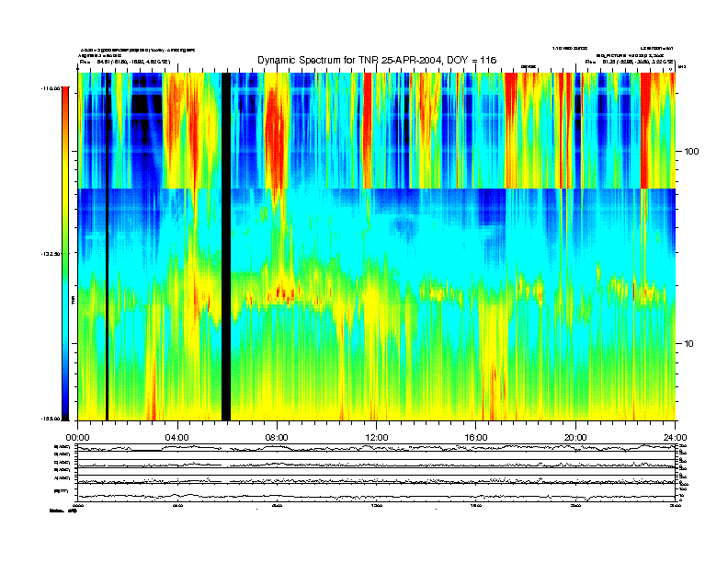Click the wide black data gap near 06:00

click(226, 247)
